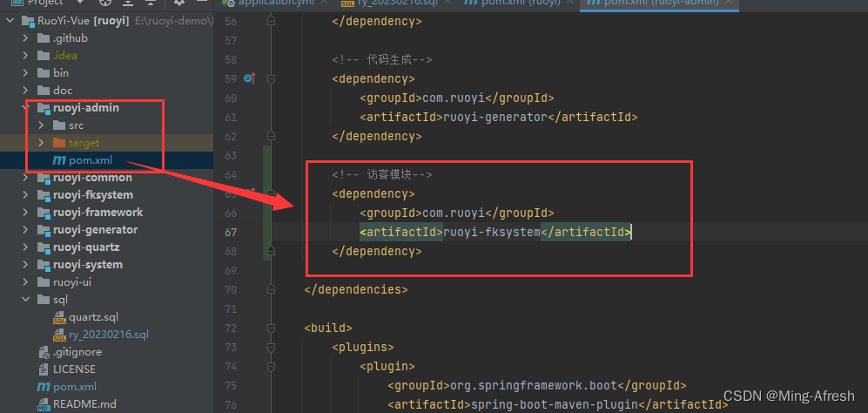Click the orange target folder icon
Image resolution: width=868 pixels, height=413 pixels.
(x=59, y=143)
